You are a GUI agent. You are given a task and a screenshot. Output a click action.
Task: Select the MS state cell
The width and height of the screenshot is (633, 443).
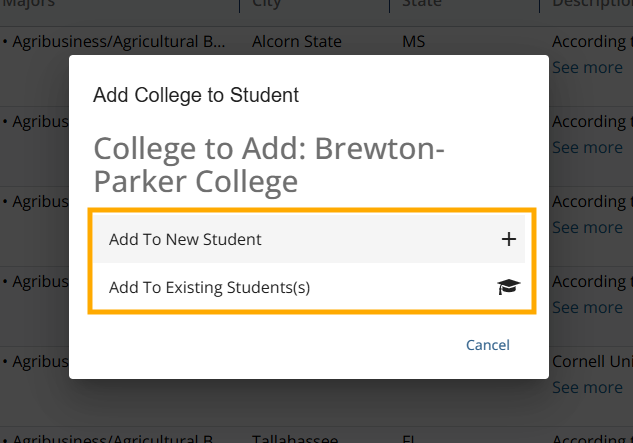413,42
